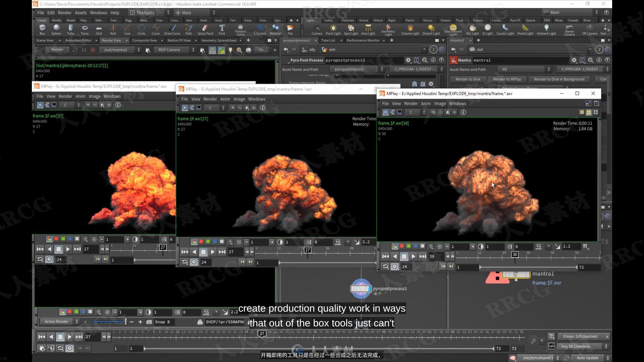Image resolution: width=644 pixels, height=362 pixels.
Task: Select the Render menu in top MPlay
Action: click(x=411, y=103)
